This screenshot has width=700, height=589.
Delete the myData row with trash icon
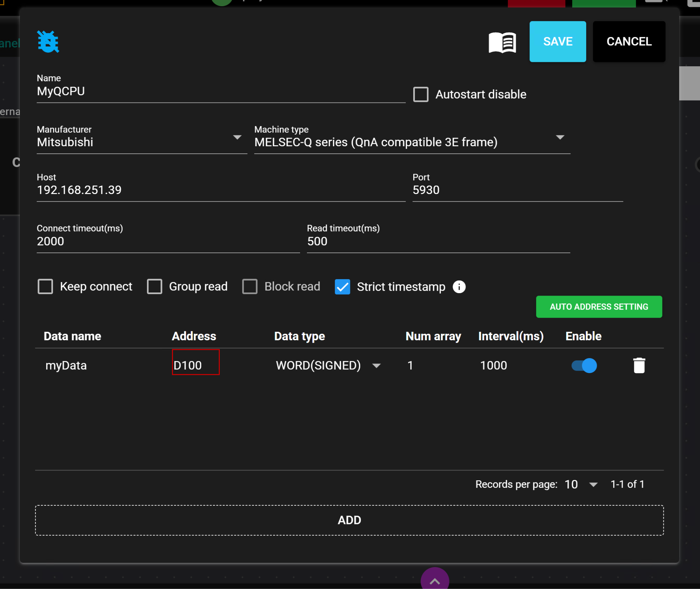[x=639, y=366]
